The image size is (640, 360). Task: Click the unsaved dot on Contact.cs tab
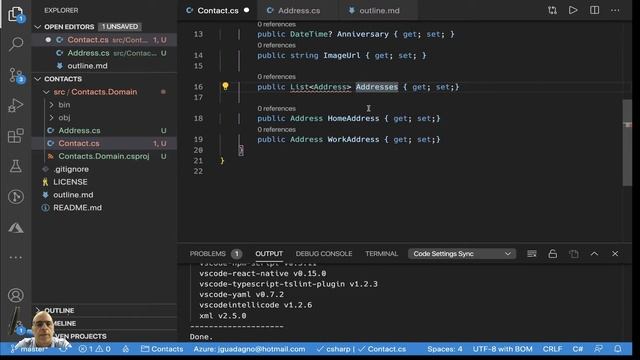coord(247,10)
